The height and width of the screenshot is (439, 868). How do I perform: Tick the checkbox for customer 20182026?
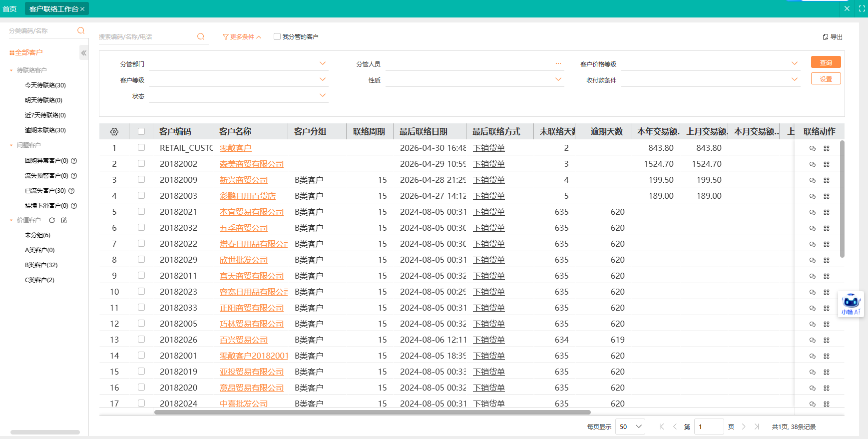point(141,339)
